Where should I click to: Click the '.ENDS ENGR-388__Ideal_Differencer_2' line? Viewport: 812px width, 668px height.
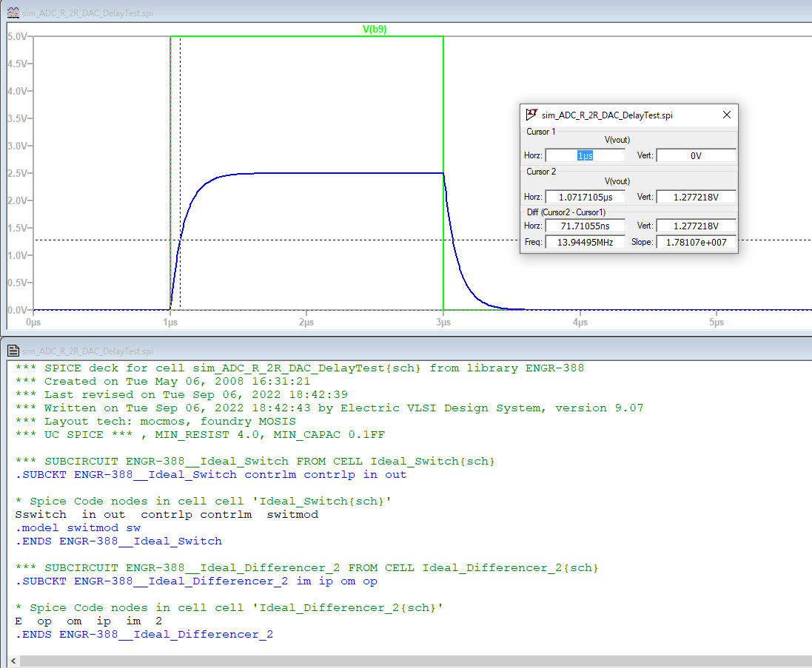(144, 635)
